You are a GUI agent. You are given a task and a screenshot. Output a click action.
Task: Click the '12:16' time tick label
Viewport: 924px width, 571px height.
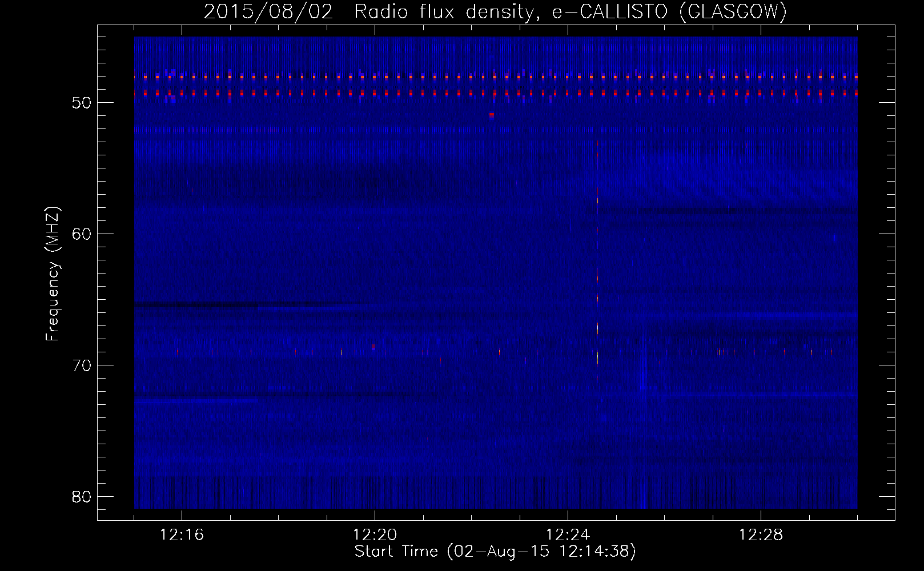pyautogui.click(x=182, y=535)
